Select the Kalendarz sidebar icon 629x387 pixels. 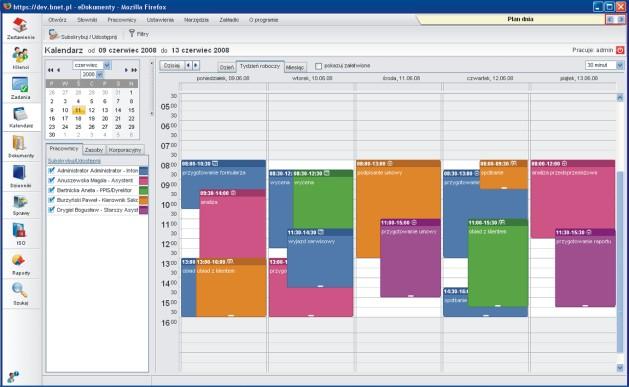[20, 118]
